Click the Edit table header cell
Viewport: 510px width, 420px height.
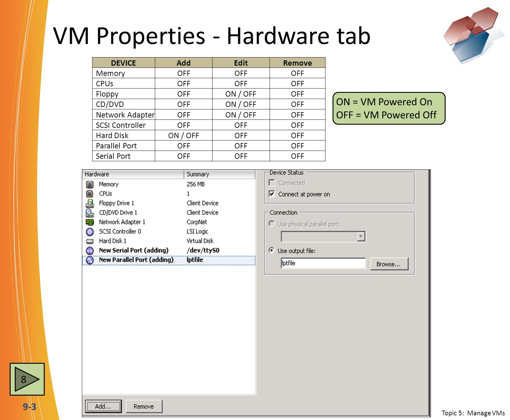241,63
